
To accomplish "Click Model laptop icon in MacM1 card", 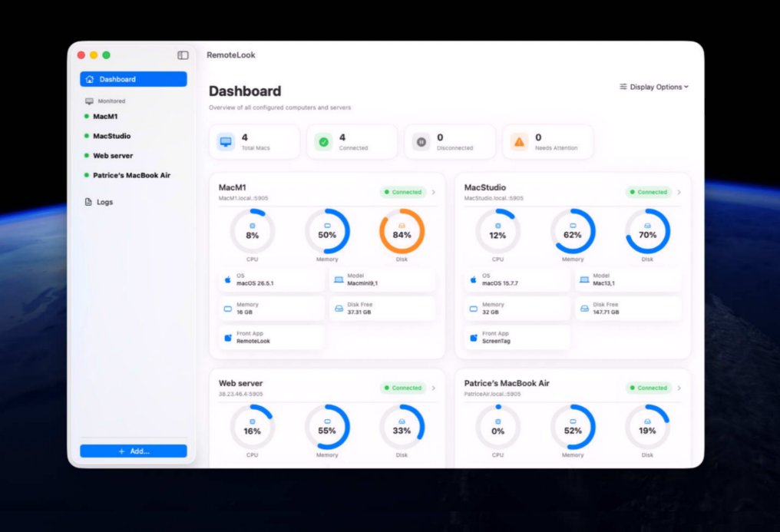I will pyautogui.click(x=339, y=279).
